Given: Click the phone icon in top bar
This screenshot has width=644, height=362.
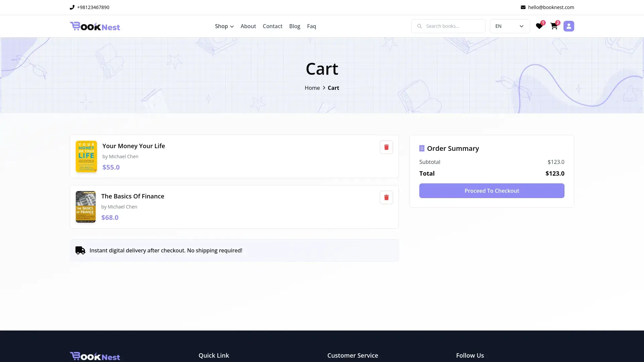Looking at the screenshot, I should (x=72, y=7).
